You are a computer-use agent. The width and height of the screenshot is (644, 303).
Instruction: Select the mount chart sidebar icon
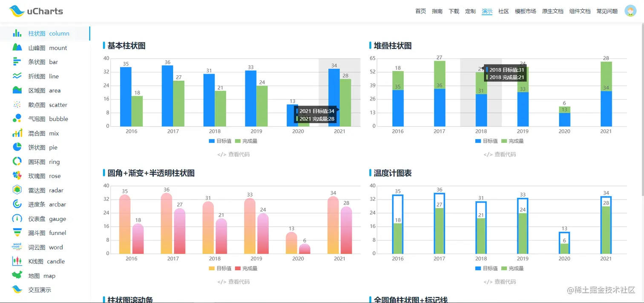tap(17, 48)
